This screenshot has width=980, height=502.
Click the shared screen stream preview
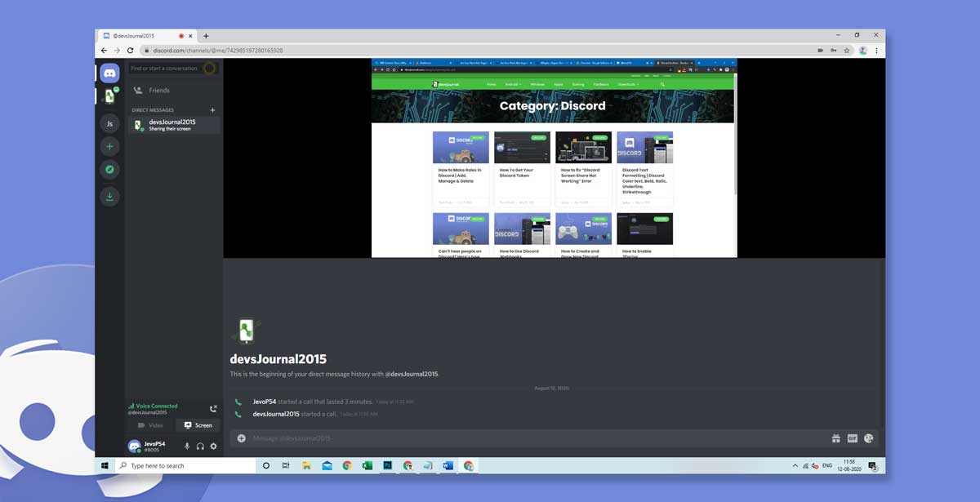pyautogui.click(x=555, y=158)
